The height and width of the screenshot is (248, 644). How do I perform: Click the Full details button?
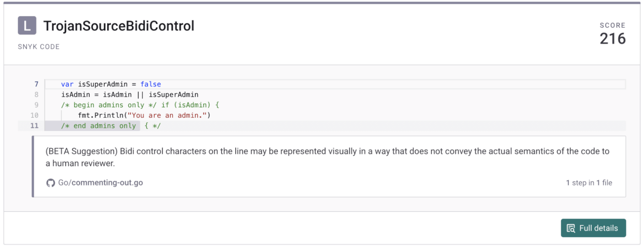(593, 228)
